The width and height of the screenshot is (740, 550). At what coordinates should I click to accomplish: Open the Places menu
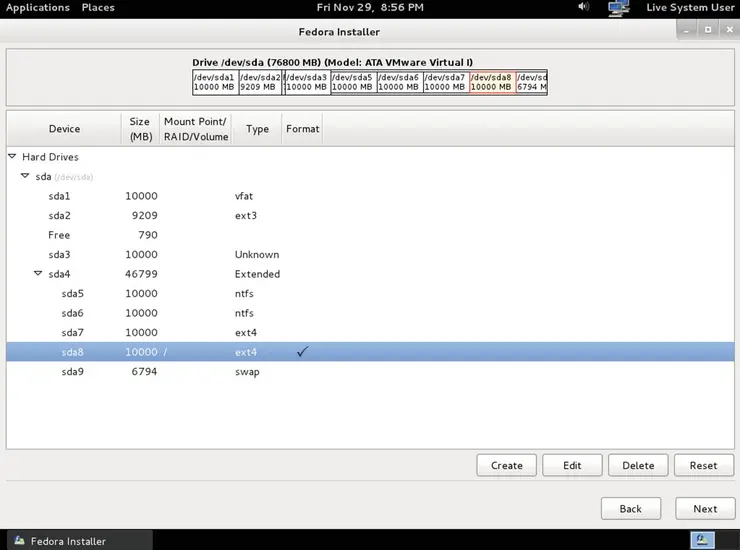[98, 8]
